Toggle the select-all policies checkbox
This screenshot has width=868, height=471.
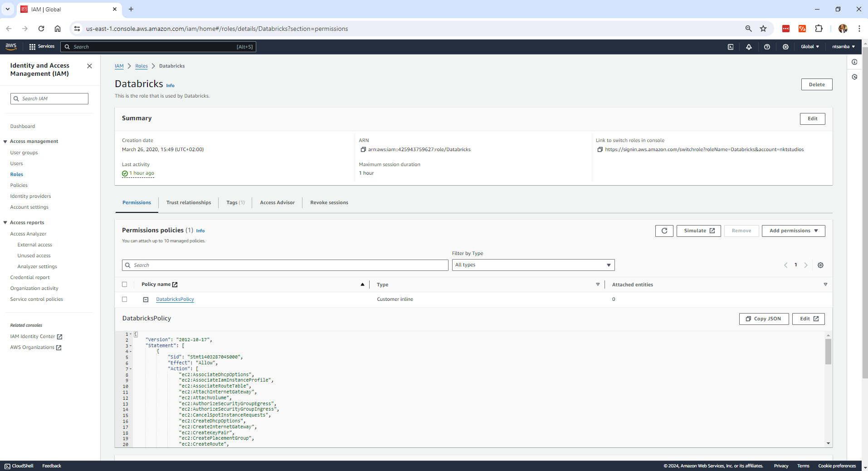click(125, 285)
